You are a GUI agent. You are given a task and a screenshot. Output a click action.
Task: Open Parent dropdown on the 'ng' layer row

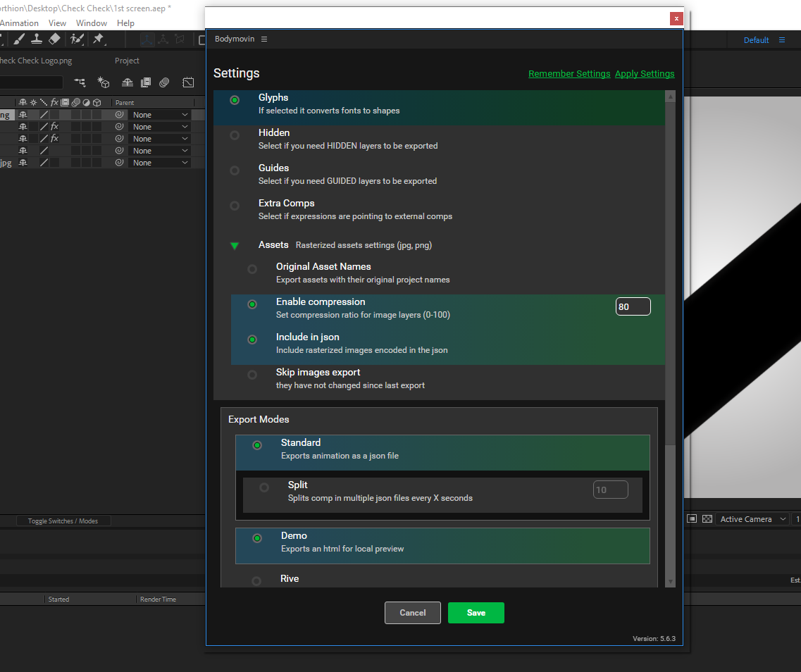click(160, 115)
